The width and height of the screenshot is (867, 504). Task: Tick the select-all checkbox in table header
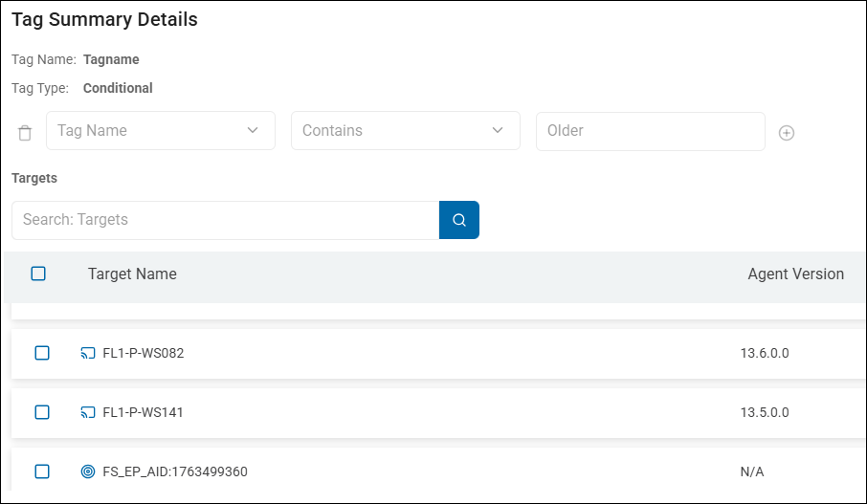(38, 274)
